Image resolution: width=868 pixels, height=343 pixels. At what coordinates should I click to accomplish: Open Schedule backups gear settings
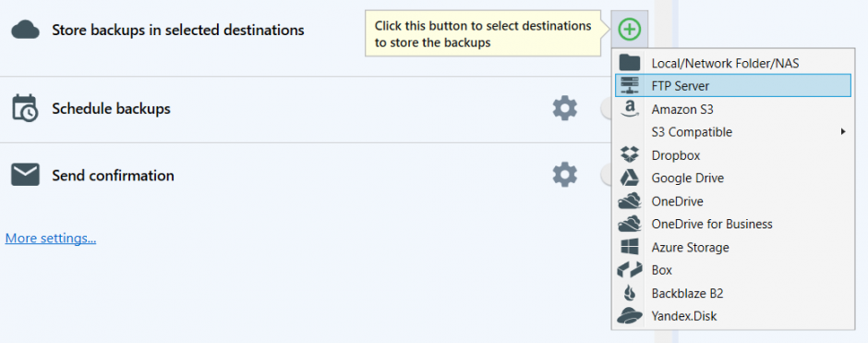pos(564,108)
